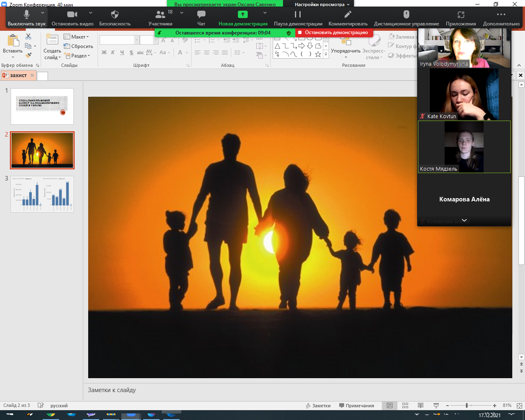Viewport: 525px width, 420px height.
Task: Click the green encryption shield icon
Action: click(289, 33)
